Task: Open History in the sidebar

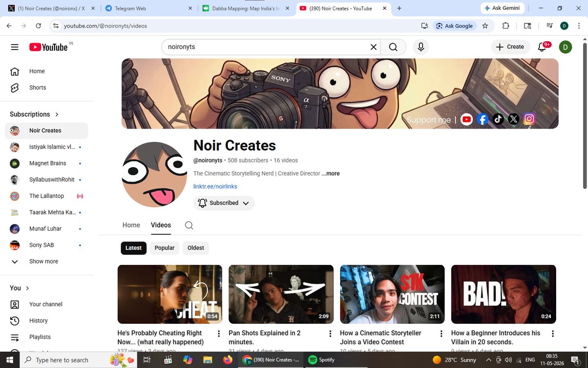Action: click(x=47, y=320)
